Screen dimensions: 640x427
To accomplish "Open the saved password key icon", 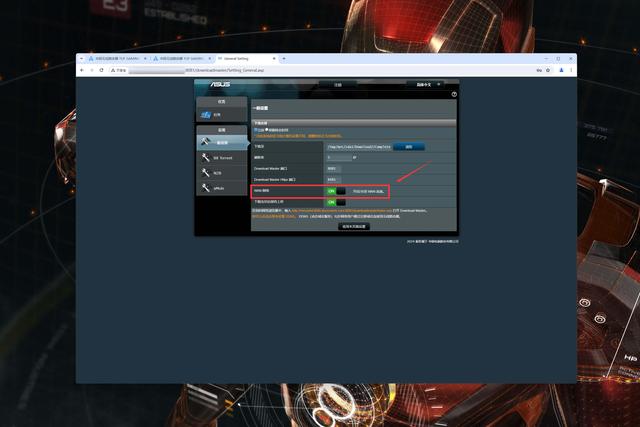I will 539,70.
